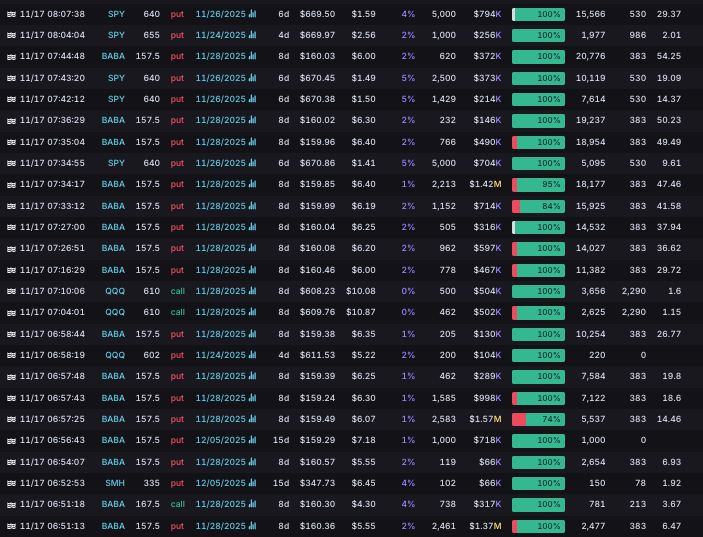The width and height of the screenshot is (703, 537).
Task: Click the $1.57M premium value
Action: [x=485, y=419]
